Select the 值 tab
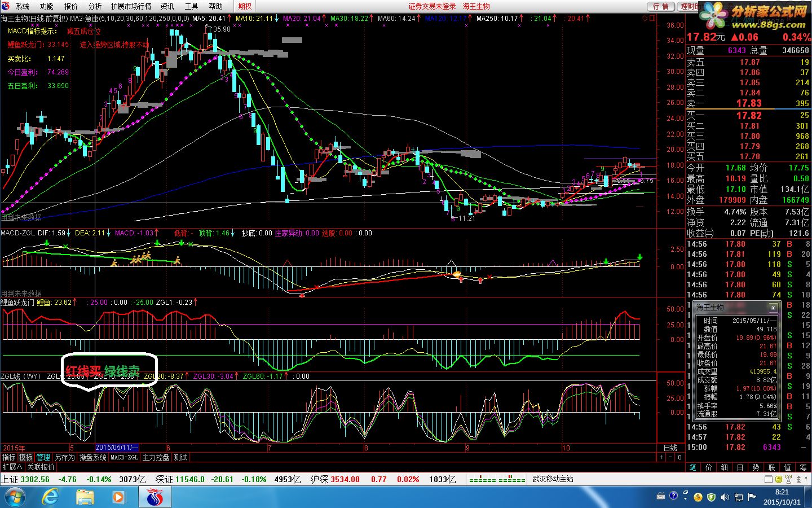This screenshot has width=812, height=508. 788,467
